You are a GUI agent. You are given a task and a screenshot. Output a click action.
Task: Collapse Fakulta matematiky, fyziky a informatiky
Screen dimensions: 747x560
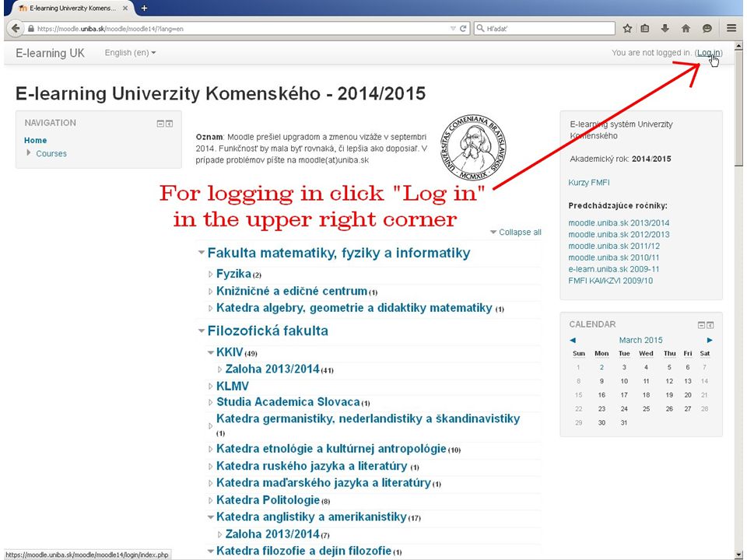pos(202,252)
